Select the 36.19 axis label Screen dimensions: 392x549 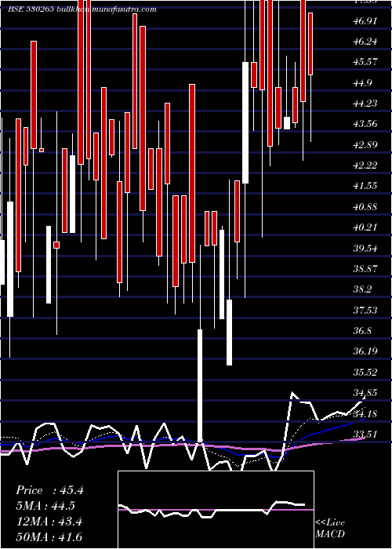[365, 351]
